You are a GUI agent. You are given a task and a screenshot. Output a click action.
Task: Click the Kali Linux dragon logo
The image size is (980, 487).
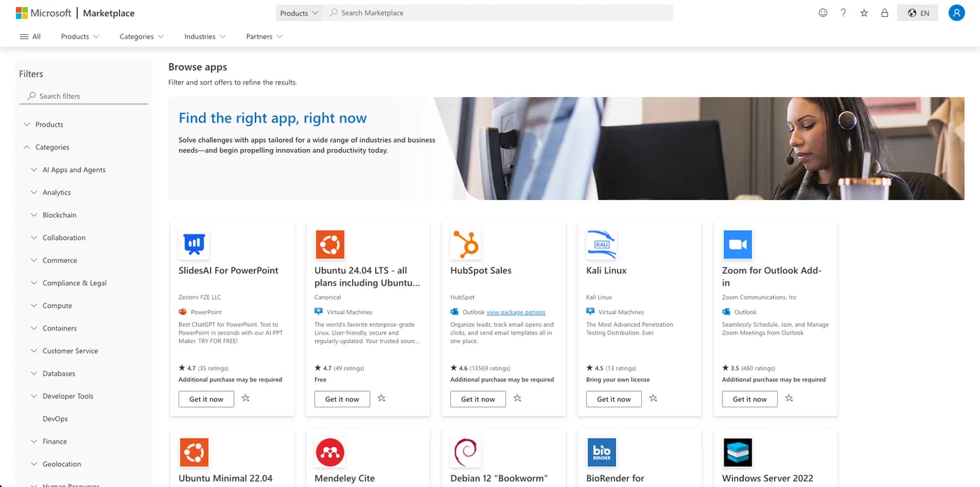click(601, 244)
